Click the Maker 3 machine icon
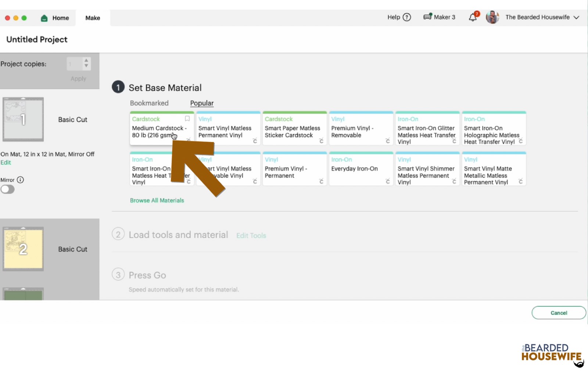The width and height of the screenshot is (588, 374). click(x=429, y=17)
